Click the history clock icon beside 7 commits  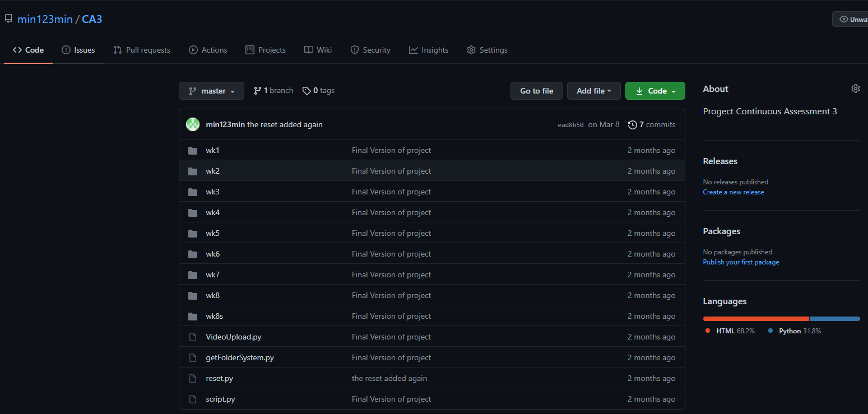pyautogui.click(x=633, y=125)
